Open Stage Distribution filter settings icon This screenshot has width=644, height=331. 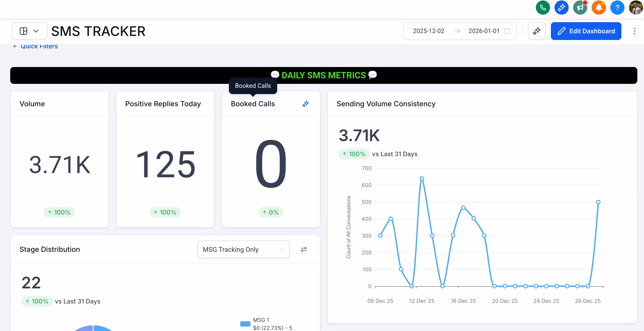(x=304, y=249)
